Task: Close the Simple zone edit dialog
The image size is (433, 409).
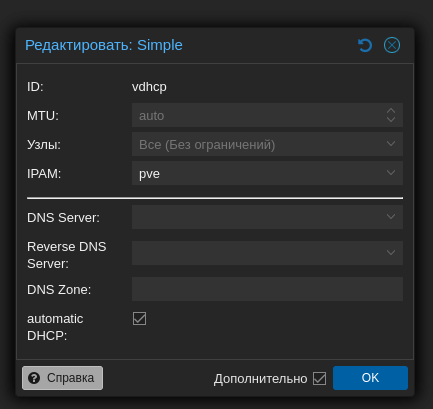Action: 392,45
